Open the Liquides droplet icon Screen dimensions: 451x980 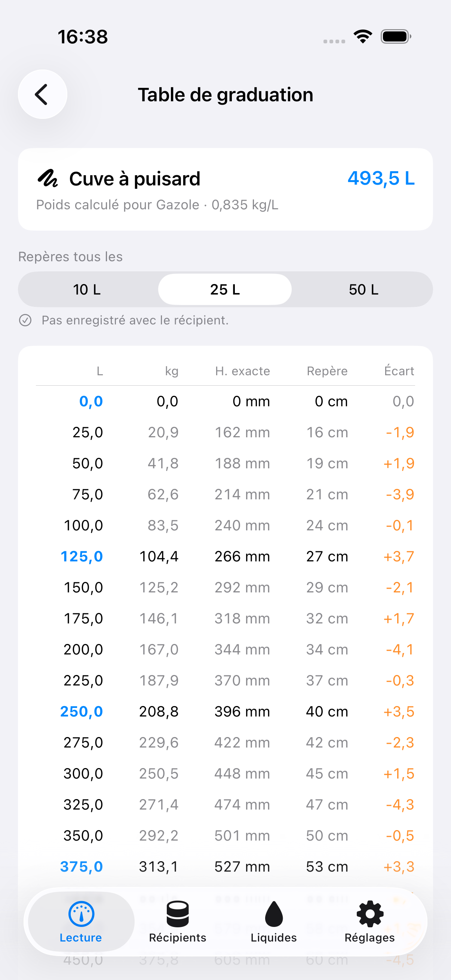pos(274,913)
